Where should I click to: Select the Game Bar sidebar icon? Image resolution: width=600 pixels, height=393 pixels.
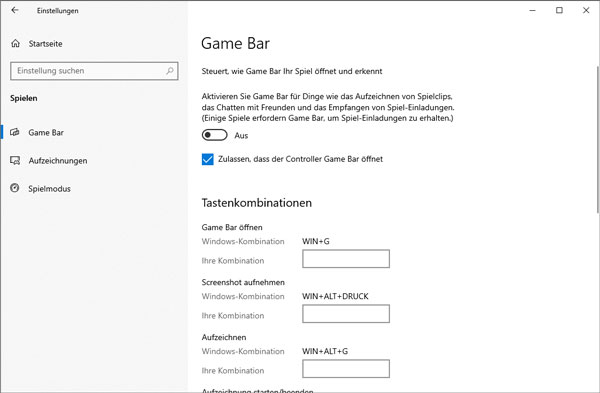click(x=15, y=132)
